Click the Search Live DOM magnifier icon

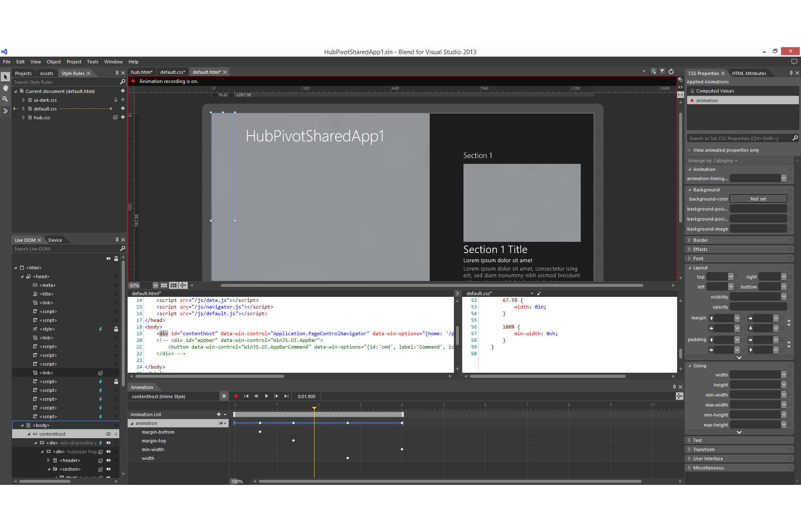pos(122,248)
